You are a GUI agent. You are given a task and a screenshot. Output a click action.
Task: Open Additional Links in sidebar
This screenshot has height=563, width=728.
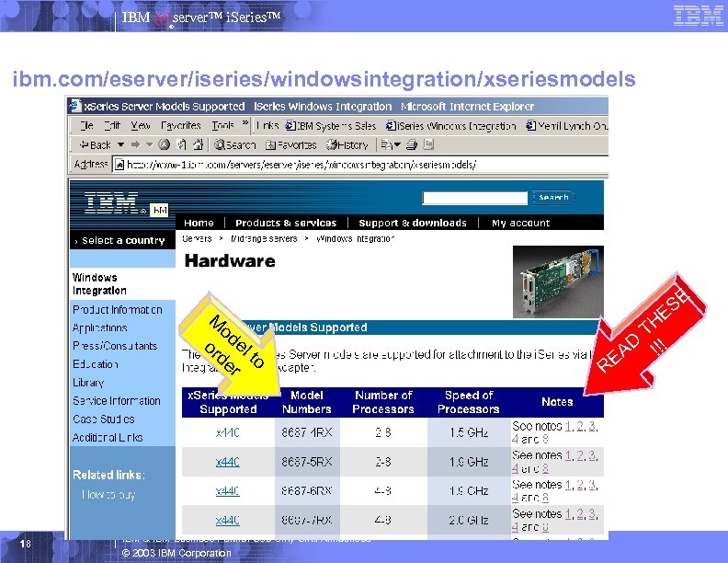pos(108,437)
